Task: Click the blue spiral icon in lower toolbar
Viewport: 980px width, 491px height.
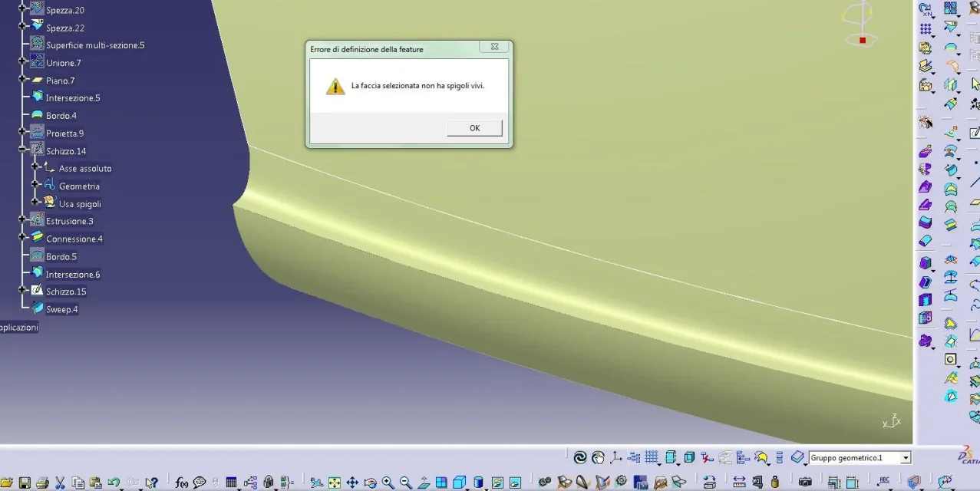Action: pyautogui.click(x=580, y=458)
